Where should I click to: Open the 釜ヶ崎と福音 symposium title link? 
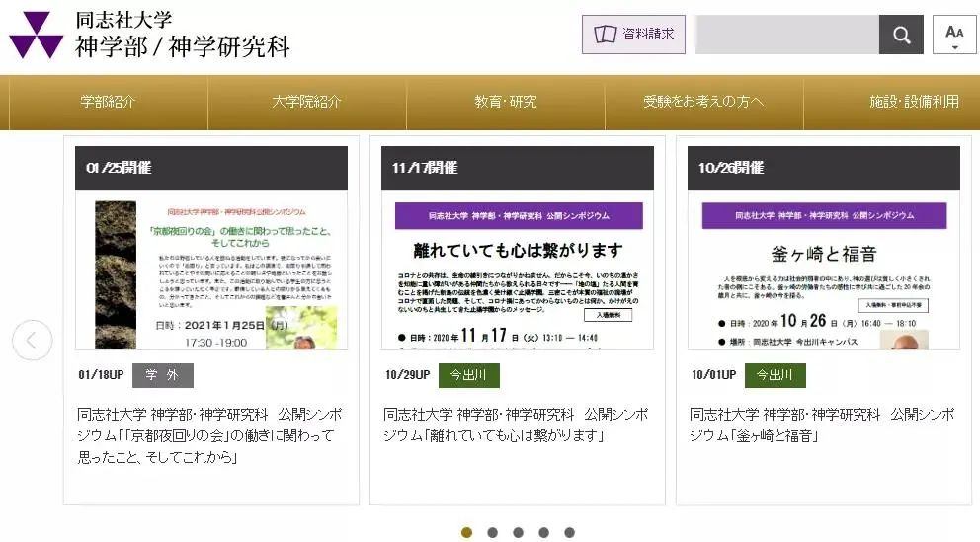[x=823, y=426]
